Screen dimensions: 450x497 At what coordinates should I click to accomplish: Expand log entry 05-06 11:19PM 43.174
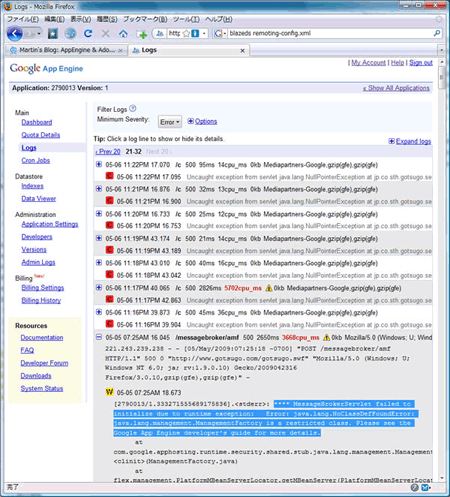click(x=99, y=238)
